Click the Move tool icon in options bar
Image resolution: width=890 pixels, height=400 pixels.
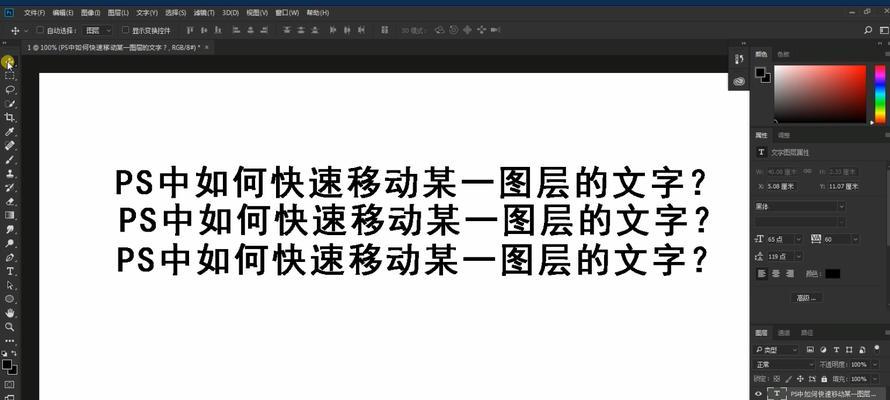pos(15,30)
